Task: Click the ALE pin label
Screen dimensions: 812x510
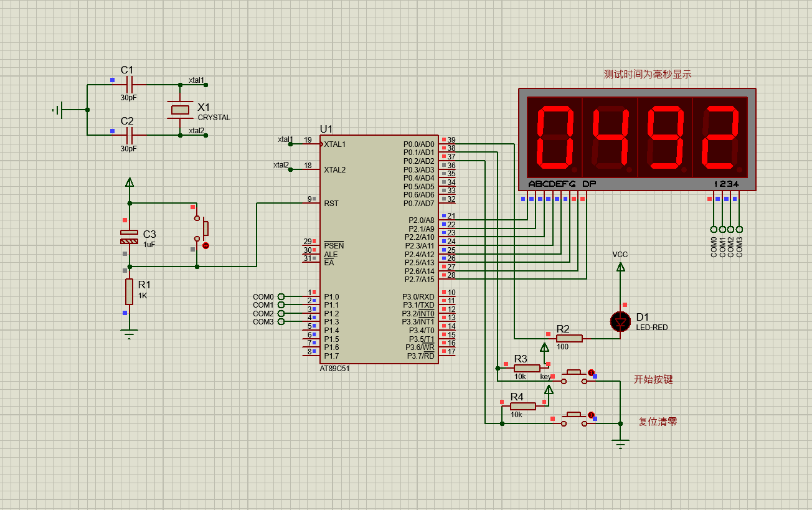Action: coord(331,255)
